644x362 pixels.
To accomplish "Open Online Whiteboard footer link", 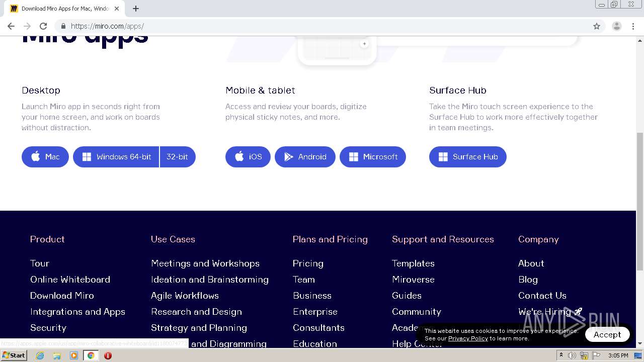I will tap(70, 280).
